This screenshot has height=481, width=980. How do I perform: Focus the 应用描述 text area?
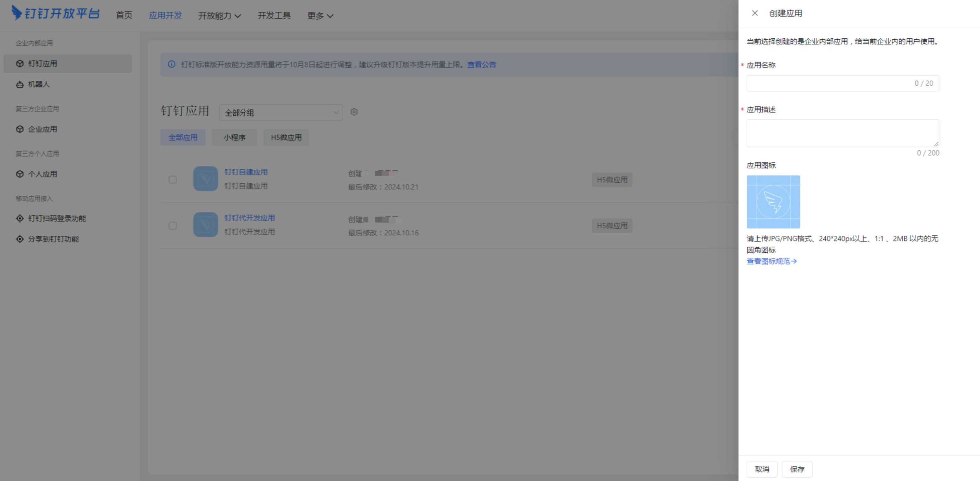(x=843, y=133)
